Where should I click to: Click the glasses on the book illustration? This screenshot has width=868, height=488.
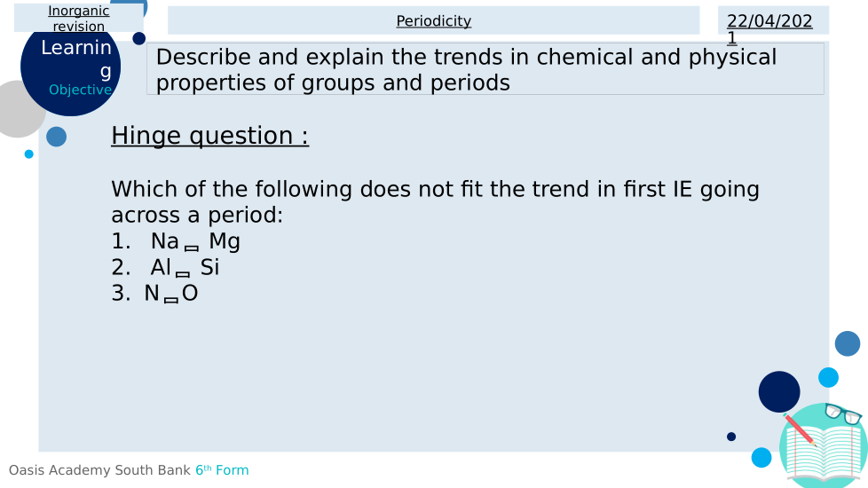click(843, 413)
